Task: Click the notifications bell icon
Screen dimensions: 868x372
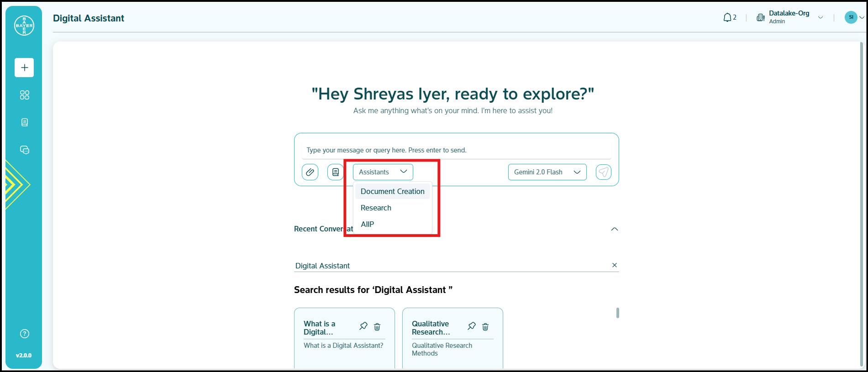Action: point(727,17)
